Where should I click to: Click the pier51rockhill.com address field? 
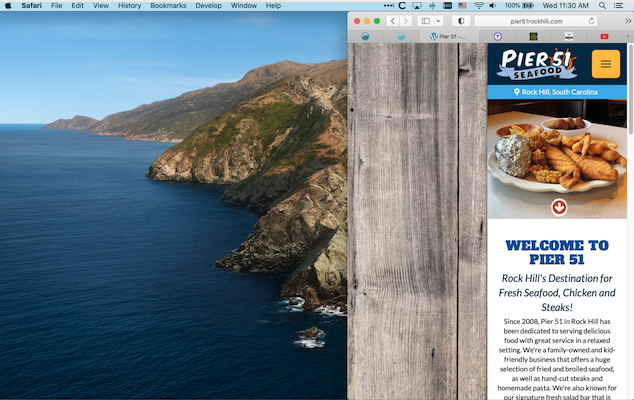(536, 21)
